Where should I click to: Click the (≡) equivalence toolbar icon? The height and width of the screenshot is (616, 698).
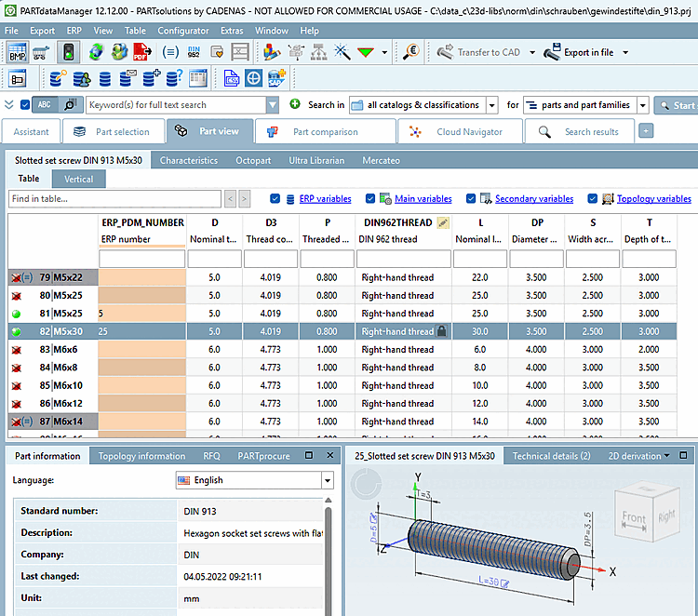pyautogui.click(x=170, y=52)
